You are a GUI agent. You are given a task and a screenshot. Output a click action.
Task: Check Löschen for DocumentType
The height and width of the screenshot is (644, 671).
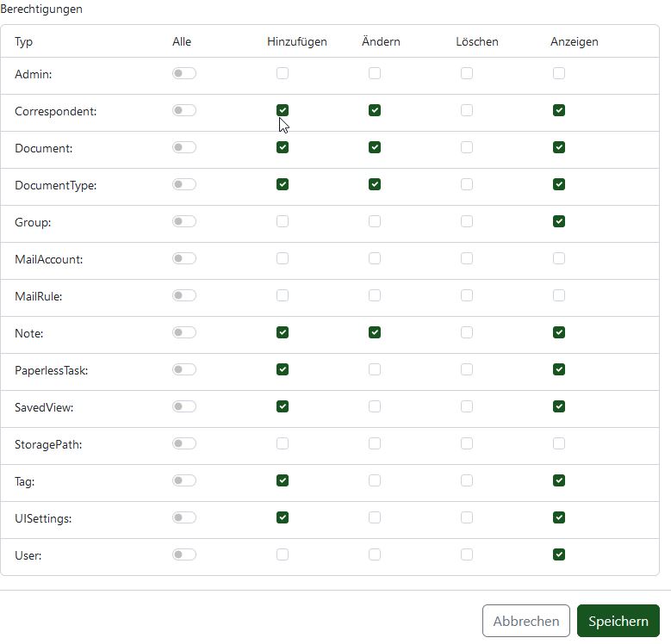point(467,184)
